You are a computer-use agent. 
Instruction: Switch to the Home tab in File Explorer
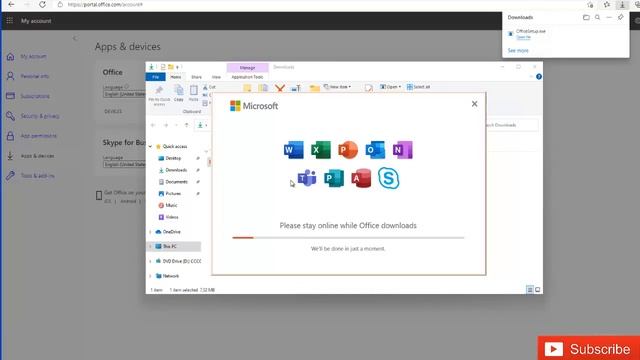pyautogui.click(x=176, y=77)
